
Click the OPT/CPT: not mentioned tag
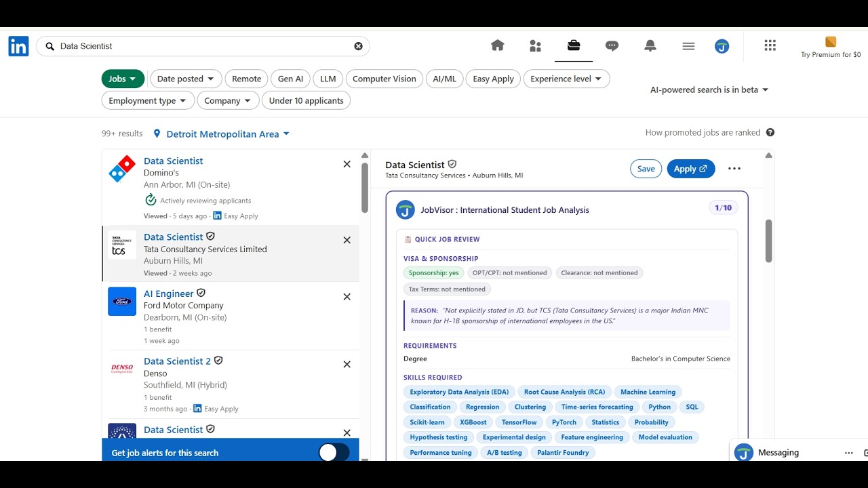pos(509,273)
